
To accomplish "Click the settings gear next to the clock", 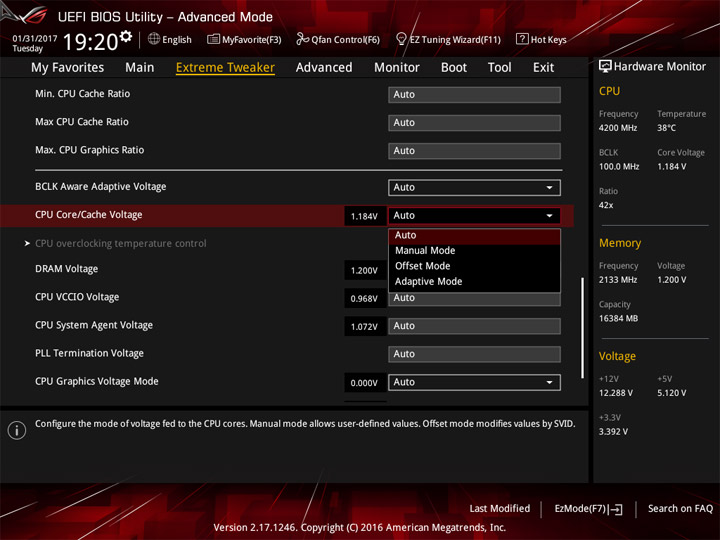I will (126, 36).
